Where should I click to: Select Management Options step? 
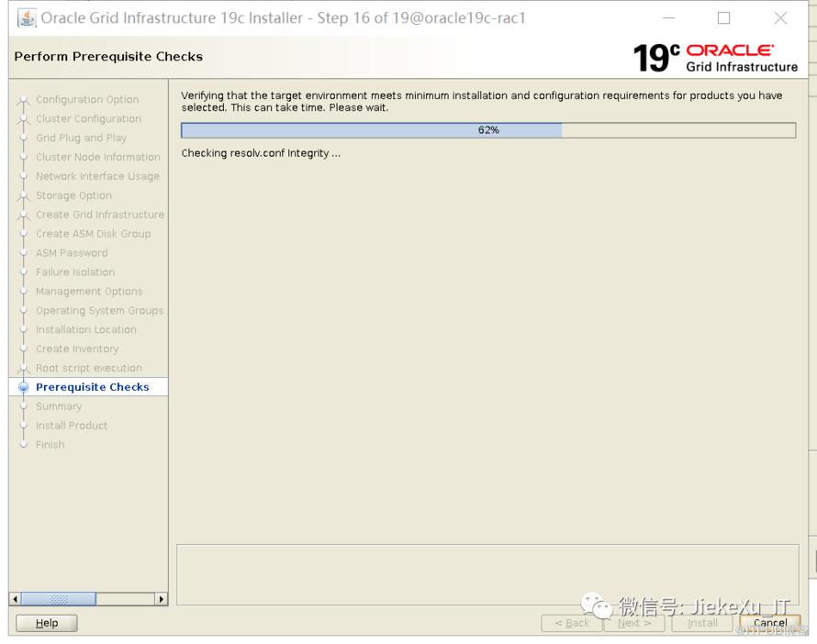pyautogui.click(x=88, y=292)
